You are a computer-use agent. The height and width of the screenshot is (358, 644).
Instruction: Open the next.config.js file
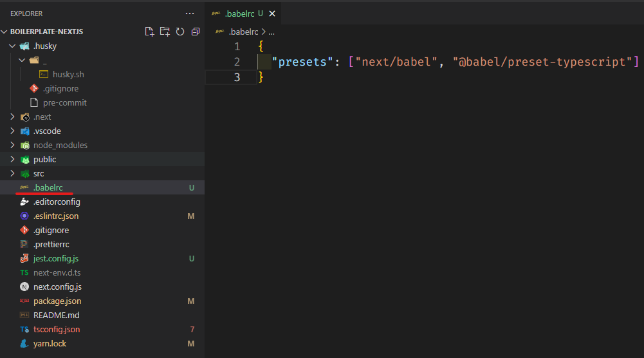click(x=57, y=287)
